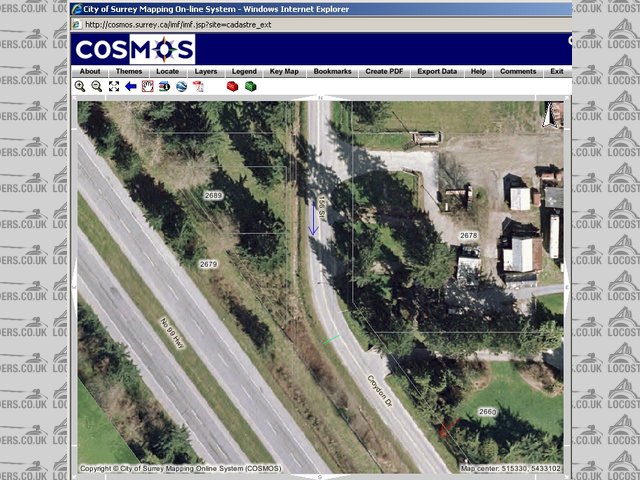Click the Create PDF button
The image size is (640, 480).
point(385,72)
